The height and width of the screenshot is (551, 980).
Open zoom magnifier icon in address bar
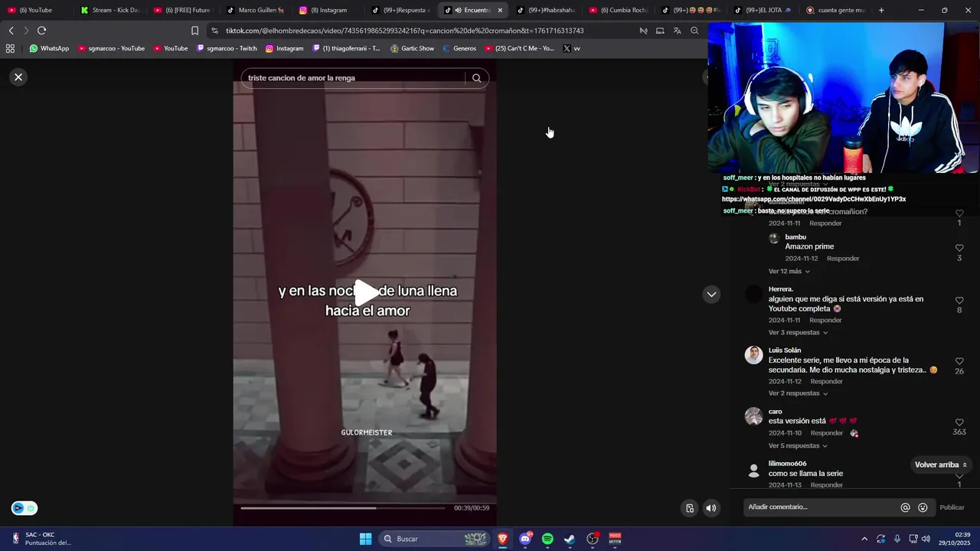694,31
